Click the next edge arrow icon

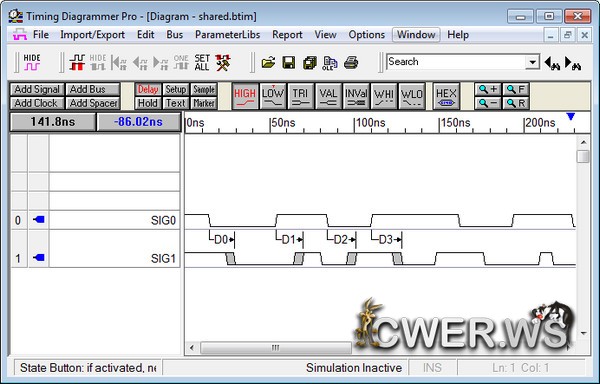160,62
